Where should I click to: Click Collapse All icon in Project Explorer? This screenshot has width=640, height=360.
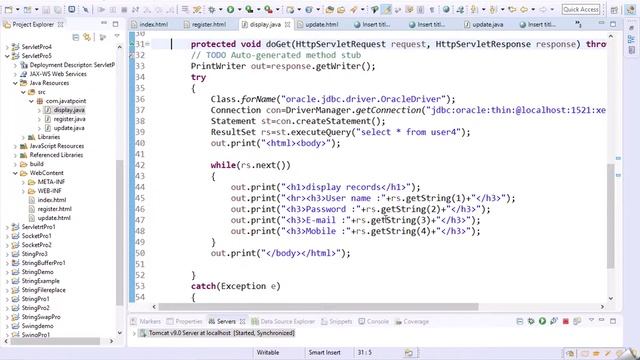[x=76, y=38]
